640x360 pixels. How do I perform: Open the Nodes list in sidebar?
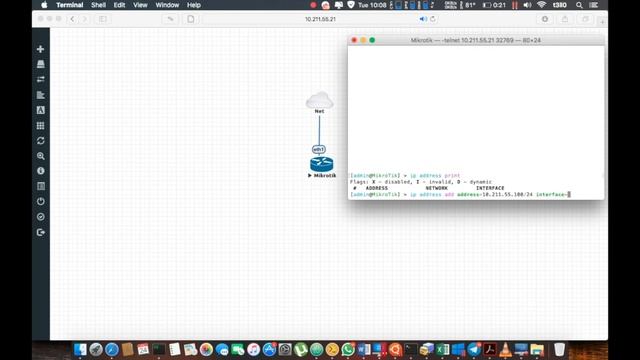click(x=40, y=64)
